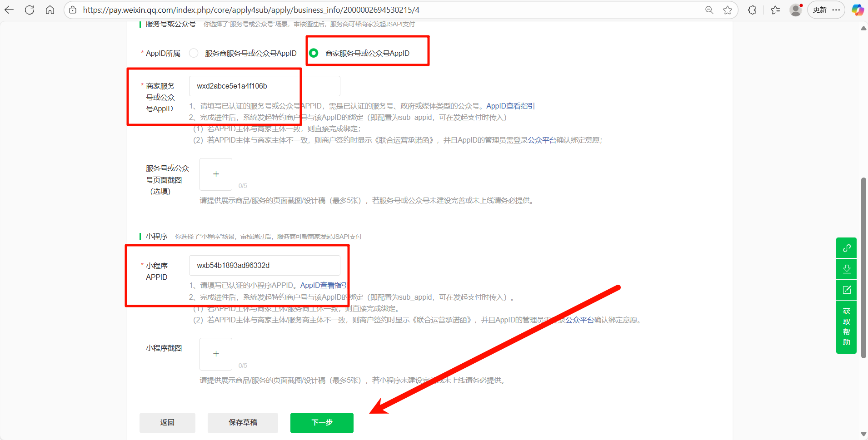Click the green download icon on sidebar
This screenshot has width=868, height=440.
coord(846,269)
